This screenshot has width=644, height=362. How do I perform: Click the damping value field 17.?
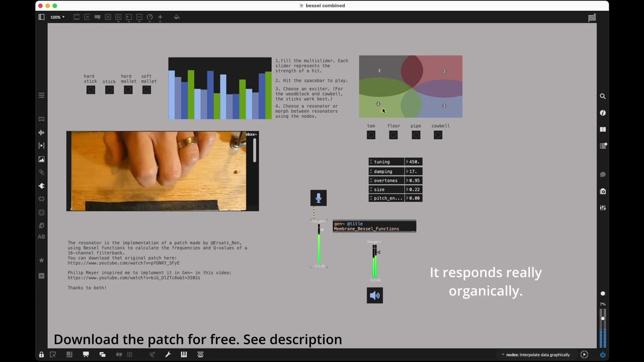pyautogui.click(x=414, y=171)
